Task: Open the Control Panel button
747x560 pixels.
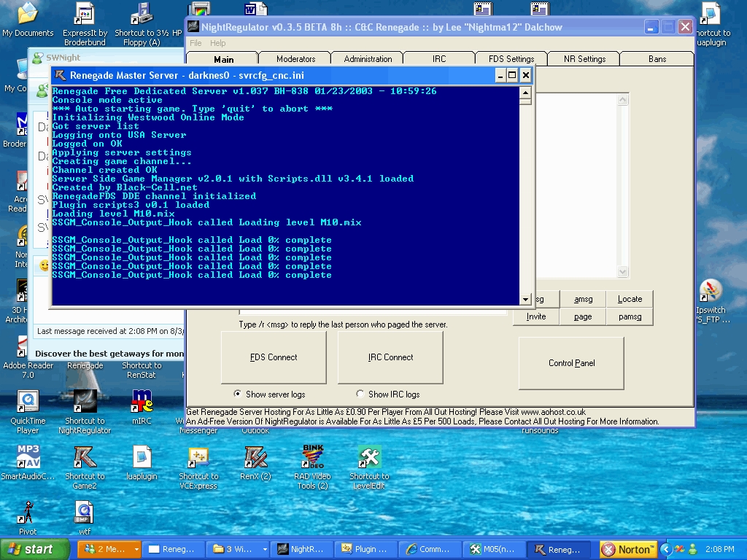Action: point(571,363)
